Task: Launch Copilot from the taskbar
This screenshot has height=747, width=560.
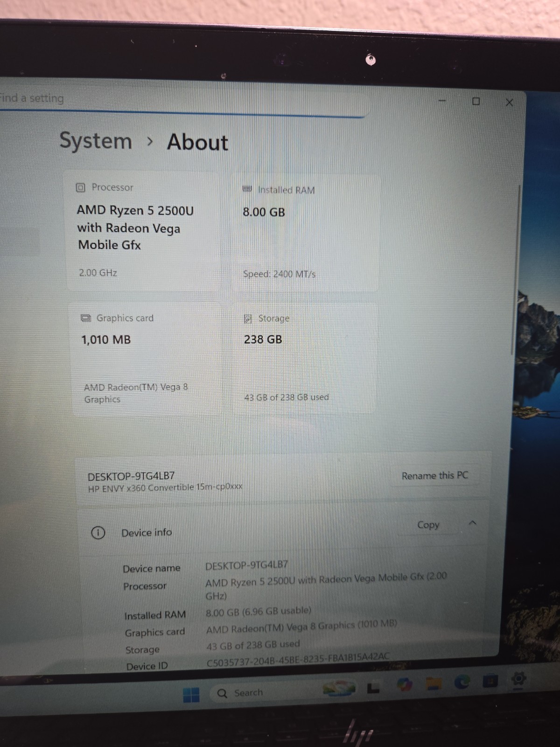Action: (x=405, y=685)
